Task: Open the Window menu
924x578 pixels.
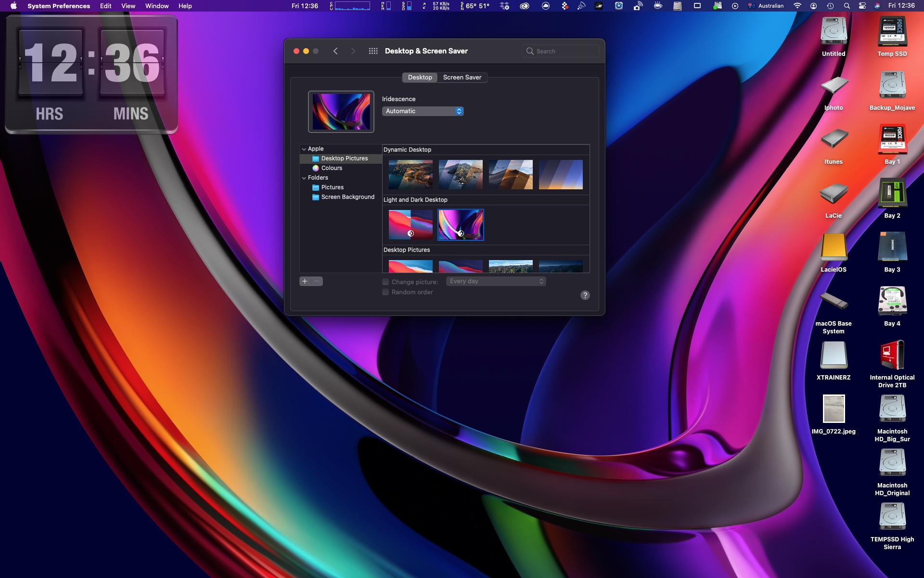Action: [157, 6]
